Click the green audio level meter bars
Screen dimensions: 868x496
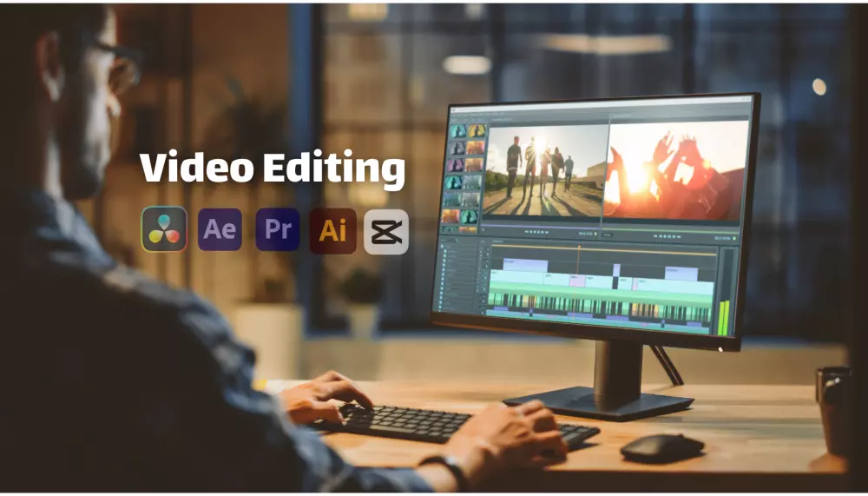723,318
